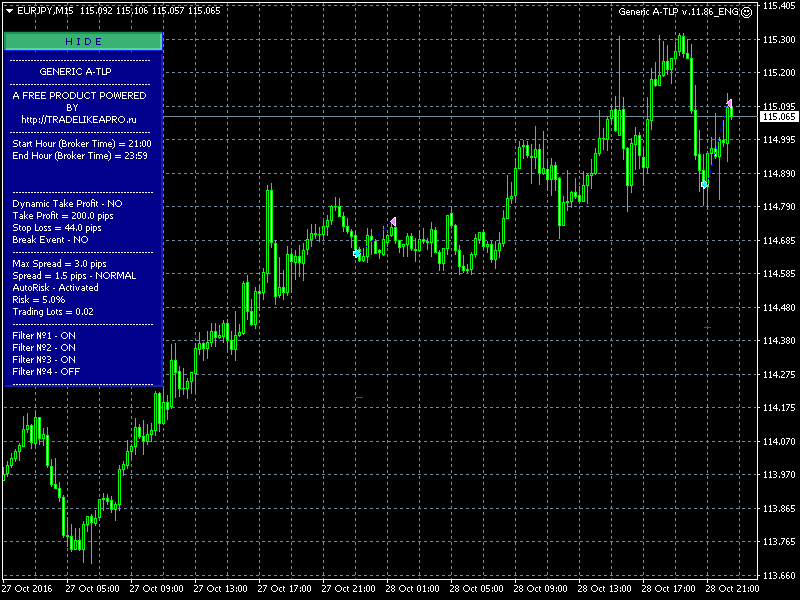Click the 28 Oct 05:00 time axis label

coord(477,589)
